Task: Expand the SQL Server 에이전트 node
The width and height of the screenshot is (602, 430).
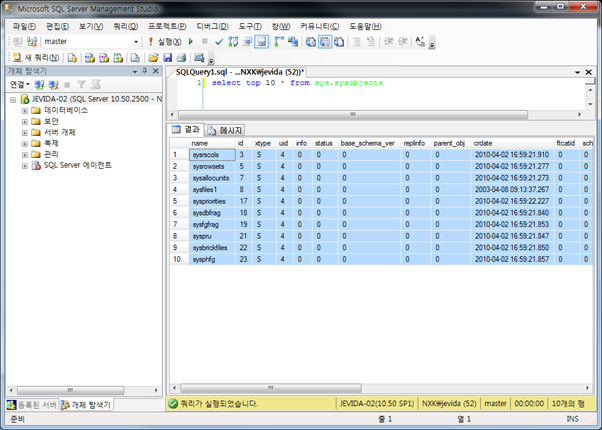Action: click(x=25, y=166)
